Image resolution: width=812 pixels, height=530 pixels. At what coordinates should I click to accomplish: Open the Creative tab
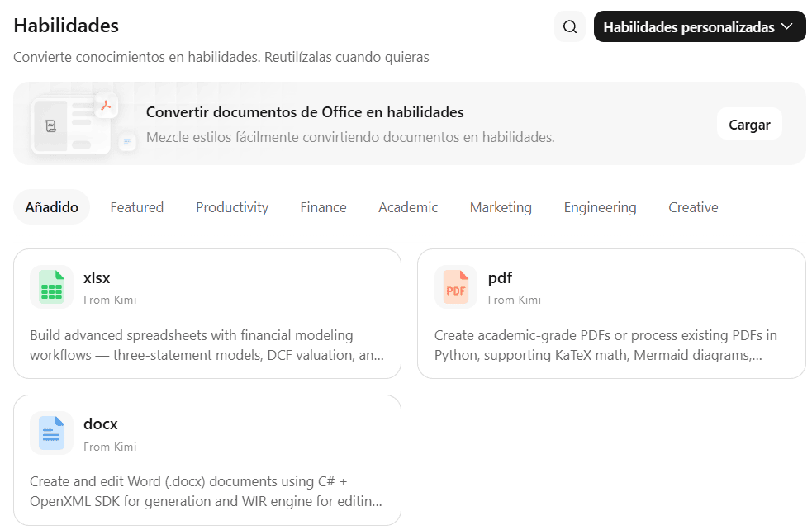tap(693, 207)
